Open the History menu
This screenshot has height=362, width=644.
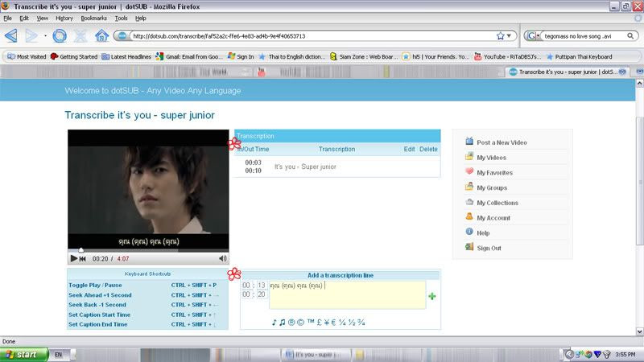(x=64, y=18)
